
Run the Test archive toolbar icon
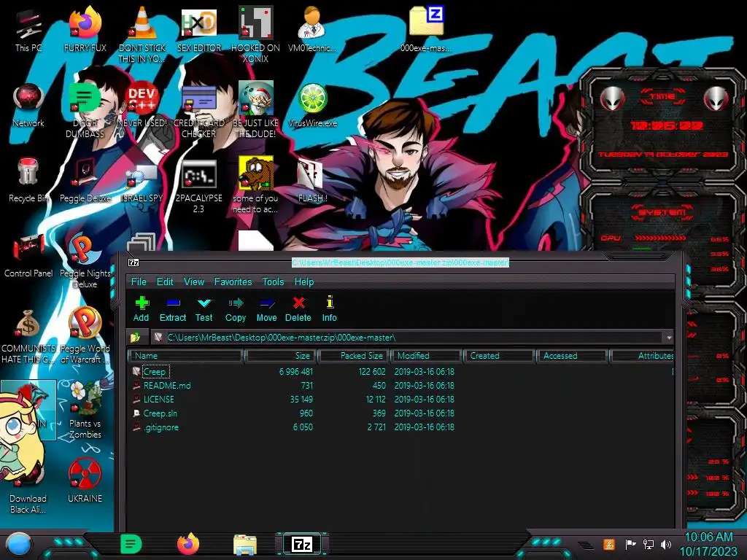204,308
